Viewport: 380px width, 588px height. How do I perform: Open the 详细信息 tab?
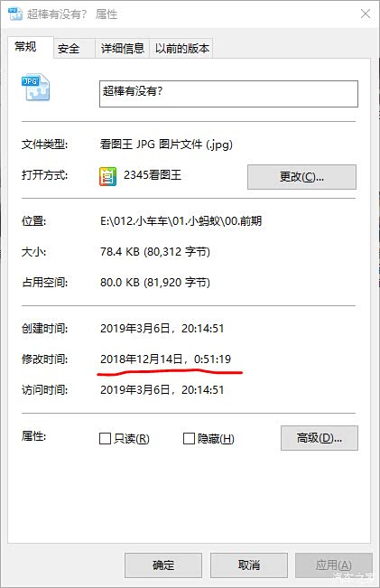point(122,49)
